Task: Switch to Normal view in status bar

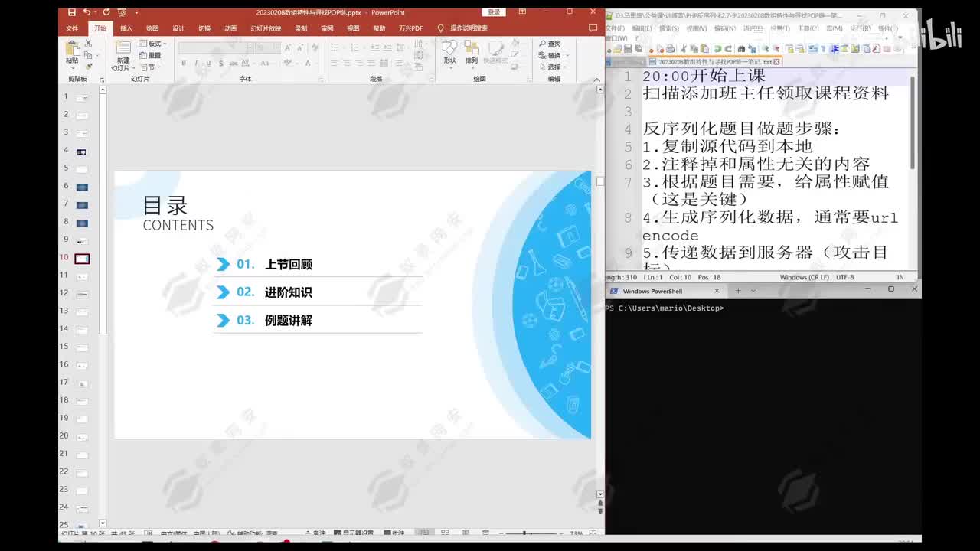Action: click(424, 533)
